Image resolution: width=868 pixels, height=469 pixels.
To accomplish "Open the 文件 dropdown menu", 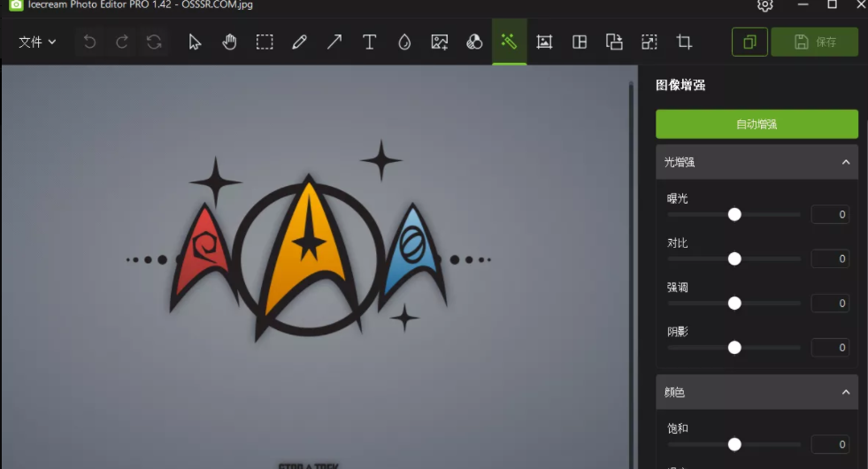I will tap(37, 42).
